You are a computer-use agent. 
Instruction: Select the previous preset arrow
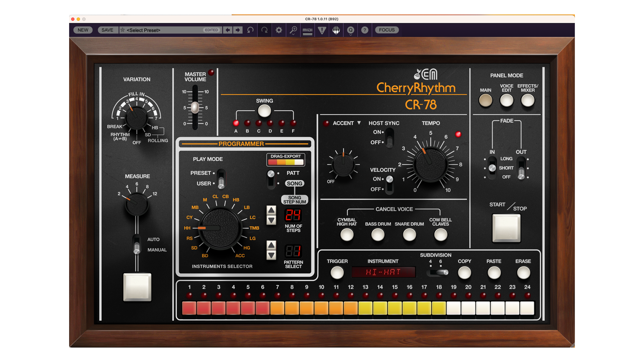coord(228,30)
